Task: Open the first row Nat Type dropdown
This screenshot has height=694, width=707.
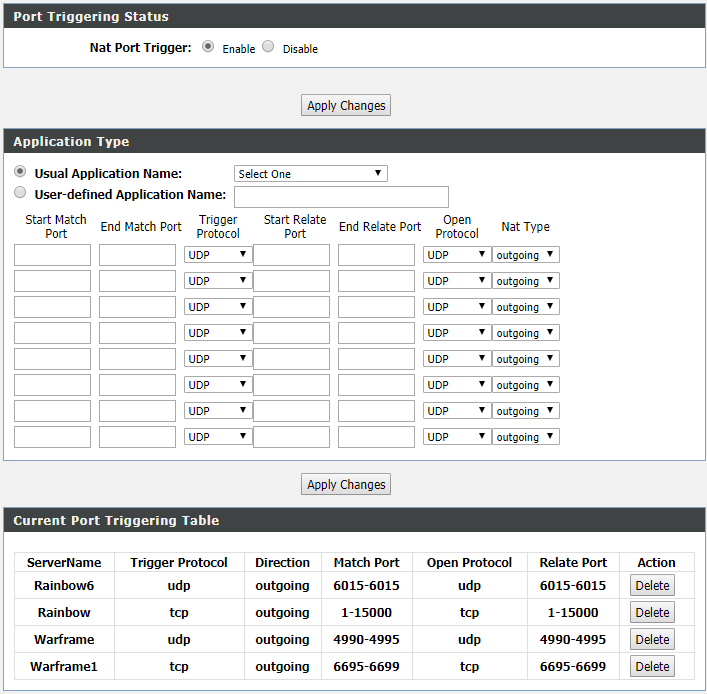Action: (x=526, y=255)
